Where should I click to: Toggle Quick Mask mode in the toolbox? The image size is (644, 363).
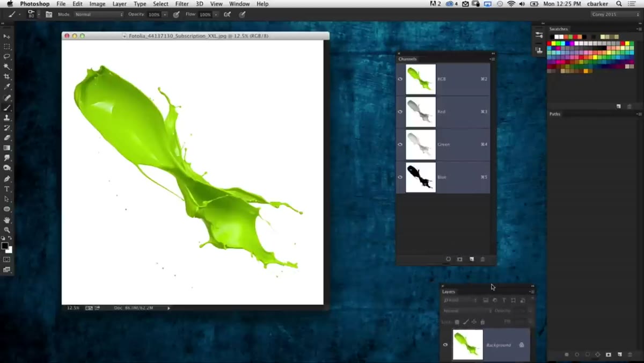pos(7,259)
